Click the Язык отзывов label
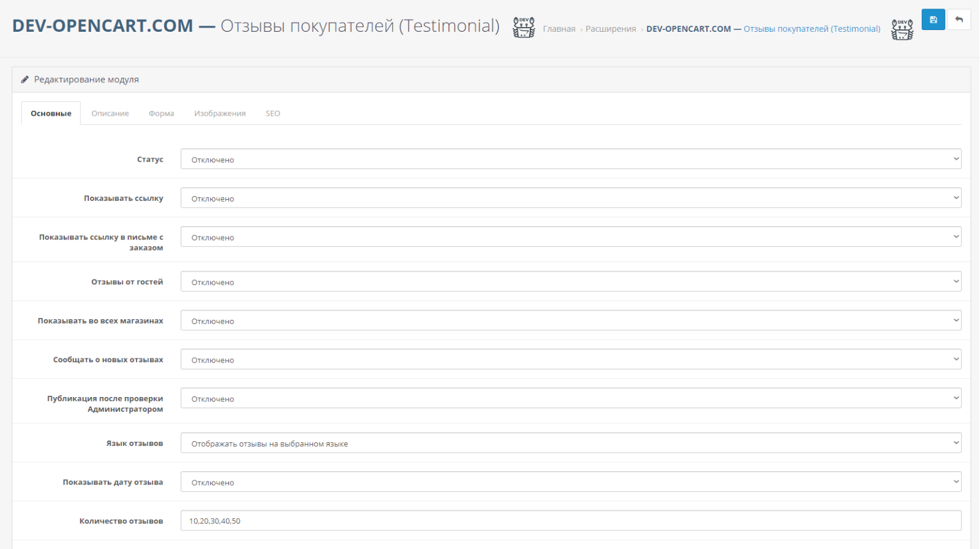 click(135, 444)
